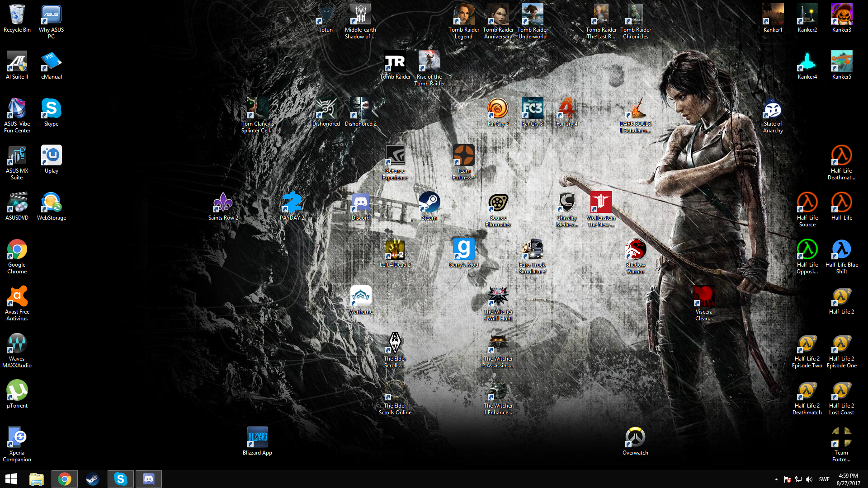Screen dimensions: 868x488
Task: Select The Witcher 3 Wild Hunt icon
Action: coord(498,296)
